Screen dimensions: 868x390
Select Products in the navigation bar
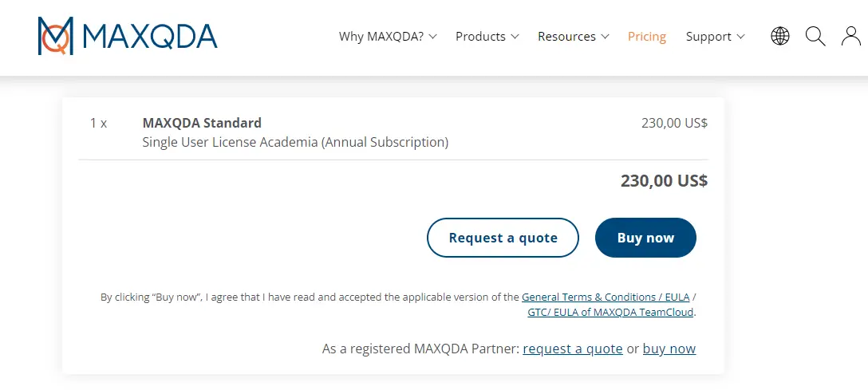(480, 37)
